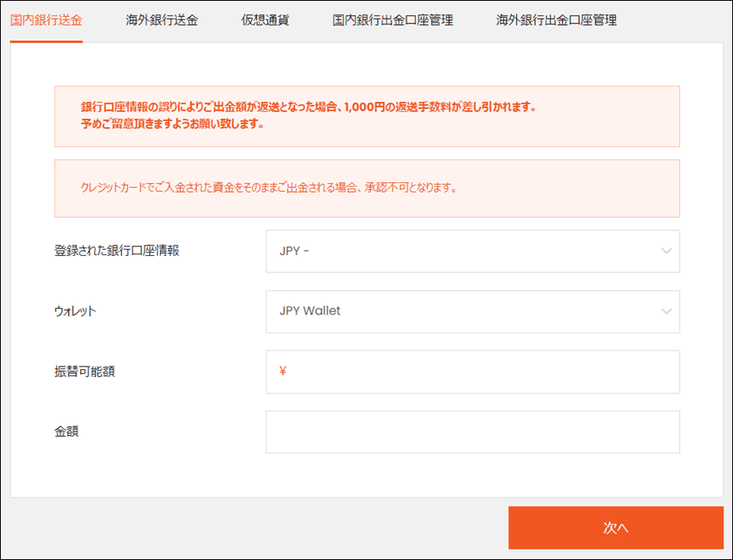Image resolution: width=733 pixels, height=560 pixels.
Task: Click chevron arrow on bank account dropdown
Action: coord(666,251)
